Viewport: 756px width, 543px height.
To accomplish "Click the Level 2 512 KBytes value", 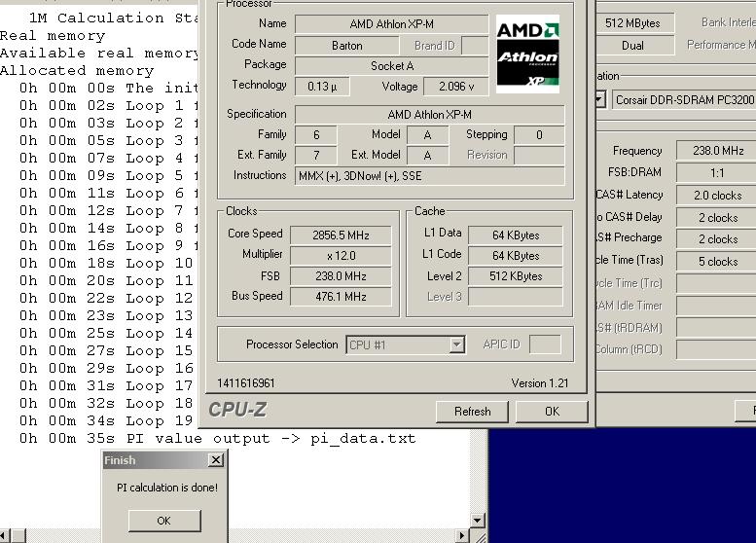I will click(516, 276).
